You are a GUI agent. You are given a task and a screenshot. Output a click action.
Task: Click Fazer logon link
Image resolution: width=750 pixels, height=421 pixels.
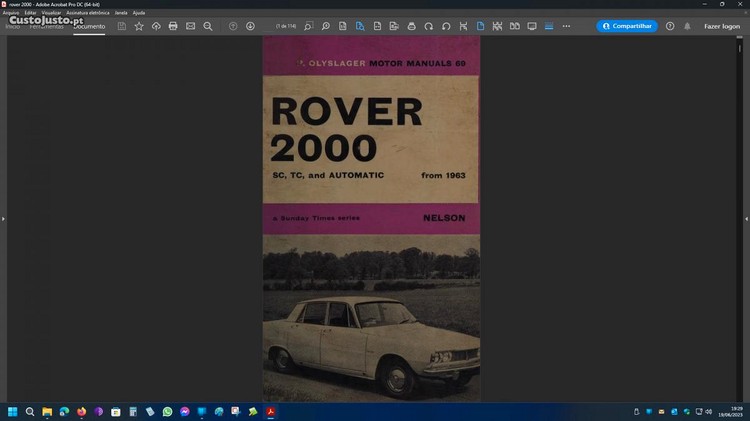click(x=722, y=26)
